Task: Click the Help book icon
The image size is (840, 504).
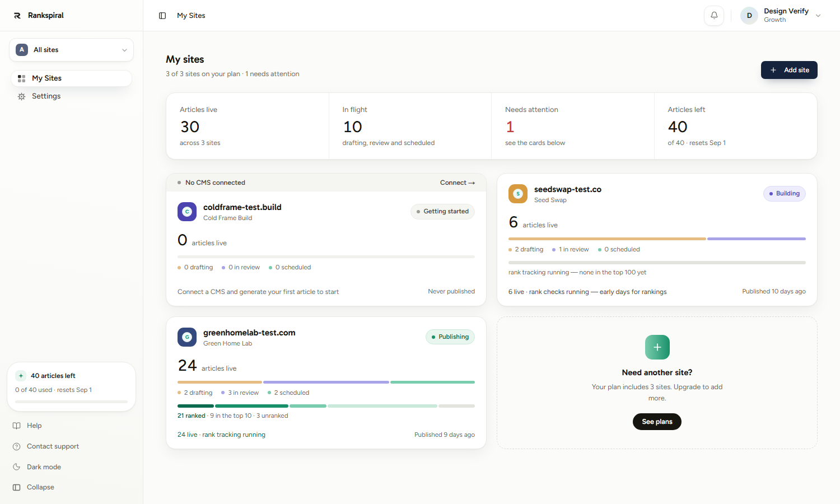Action: 17,426
